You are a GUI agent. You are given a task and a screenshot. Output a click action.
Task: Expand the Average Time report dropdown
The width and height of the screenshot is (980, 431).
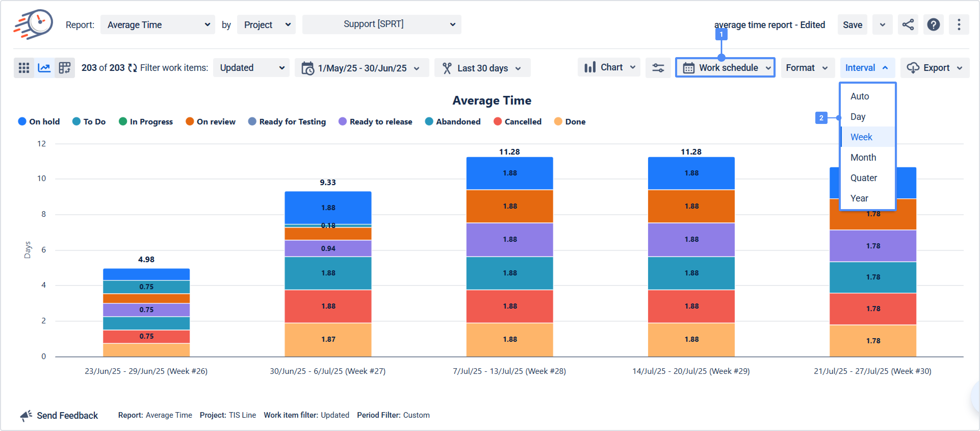(158, 25)
